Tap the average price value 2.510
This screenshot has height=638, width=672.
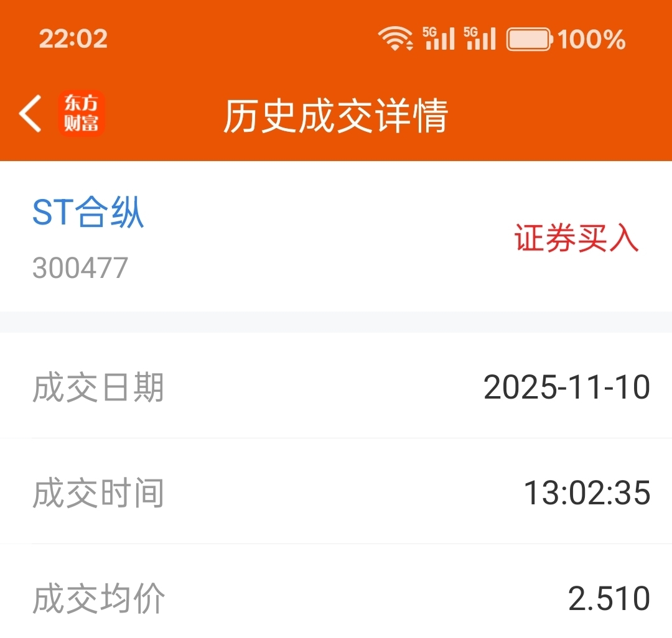tap(609, 599)
